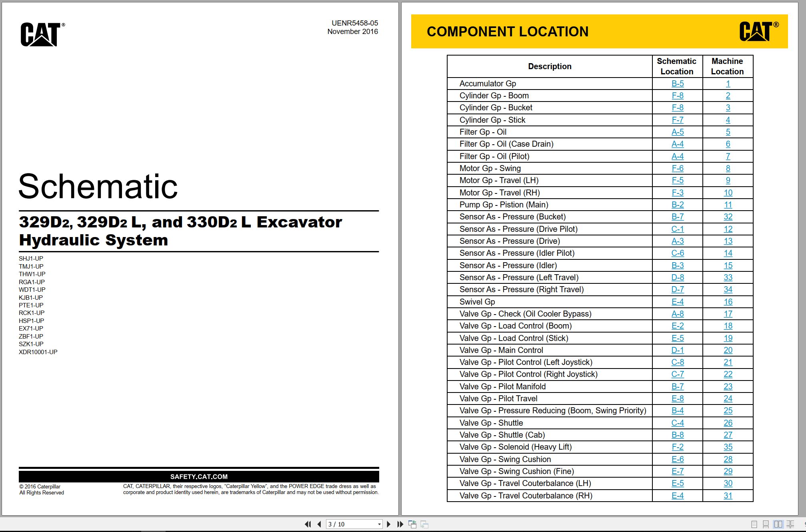
Task: Click the COMPONENT LOCATION header
Action: [x=508, y=32]
